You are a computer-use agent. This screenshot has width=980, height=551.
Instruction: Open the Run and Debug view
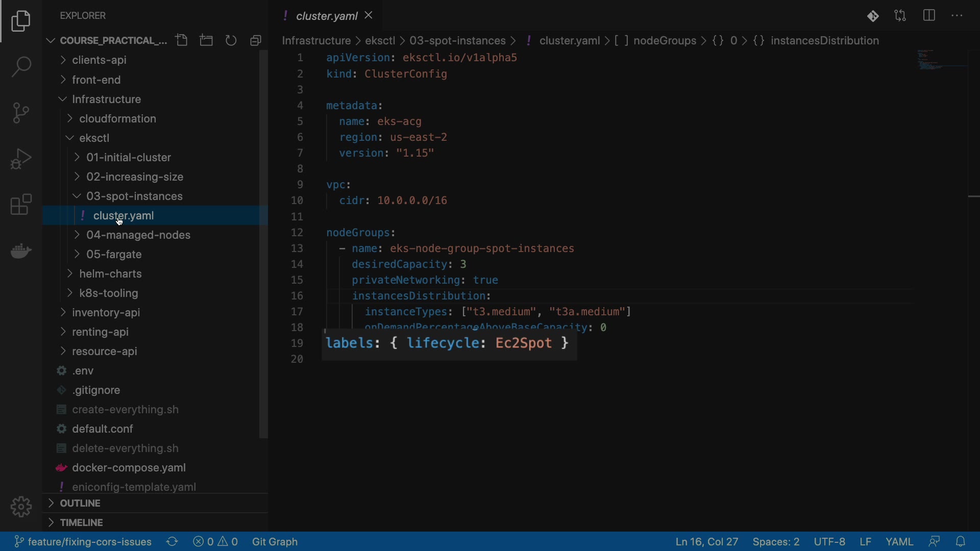tap(21, 159)
